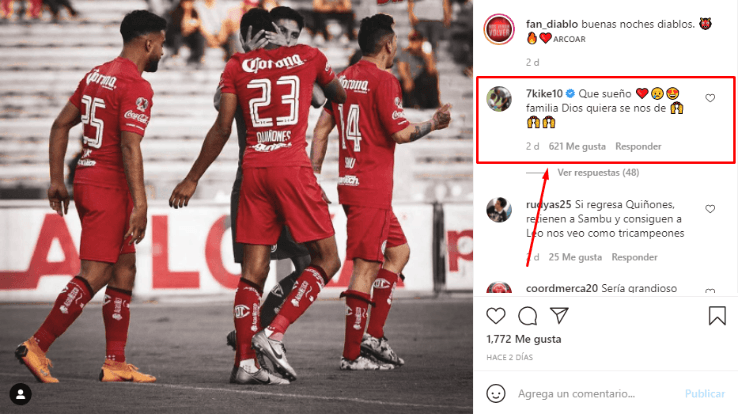
Task: Like rudyas25's comment heart
Action: tap(710, 209)
